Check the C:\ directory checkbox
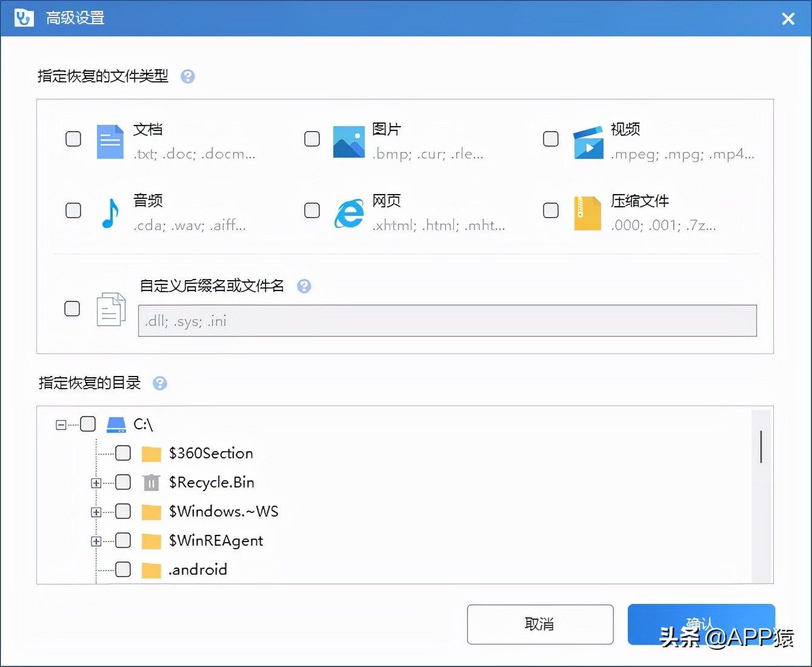Screen dimensions: 812x667 (x=88, y=424)
